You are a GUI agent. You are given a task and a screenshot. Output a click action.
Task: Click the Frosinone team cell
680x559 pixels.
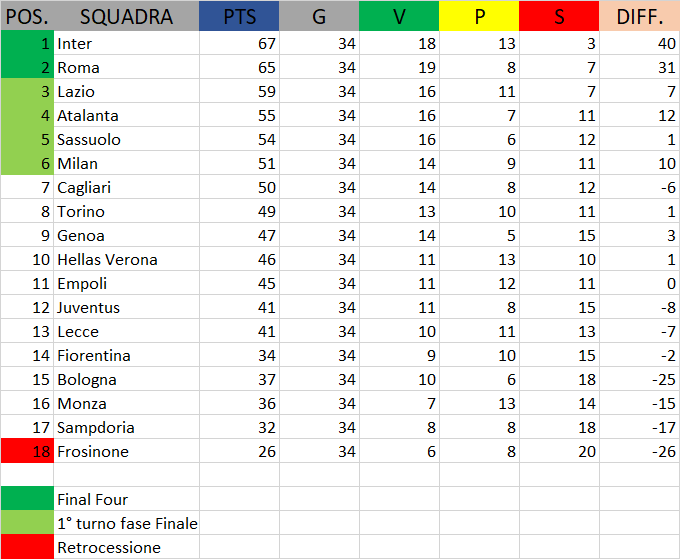point(126,452)
